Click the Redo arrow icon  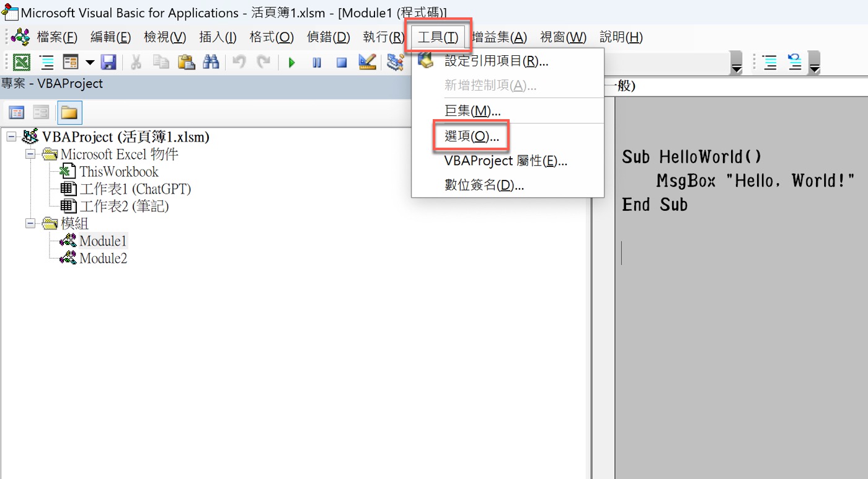[x=264, y=62]
